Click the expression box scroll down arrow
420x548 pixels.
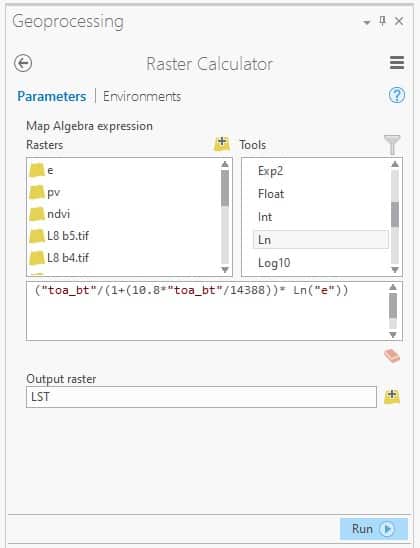(x=393, y=335)
